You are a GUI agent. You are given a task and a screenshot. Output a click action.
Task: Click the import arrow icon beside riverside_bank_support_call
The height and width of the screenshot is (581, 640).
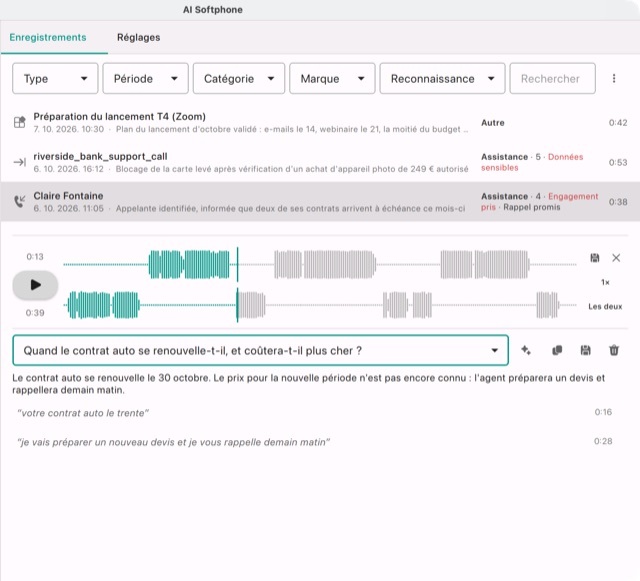pyautogui.click(x=20, y=162)
